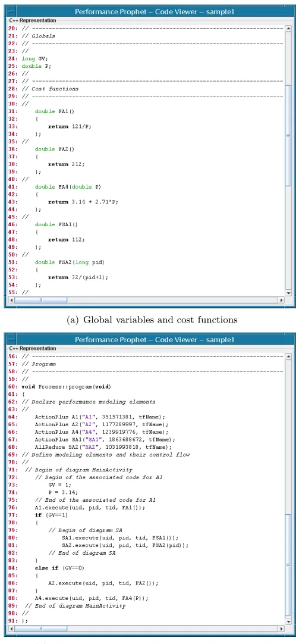Click 'return 32/(pid+1);' on line 53

click(78, 277)
